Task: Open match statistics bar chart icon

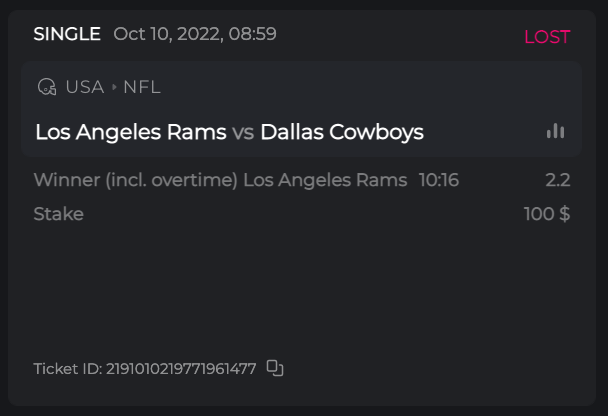Action: click(x=555, y=131)
